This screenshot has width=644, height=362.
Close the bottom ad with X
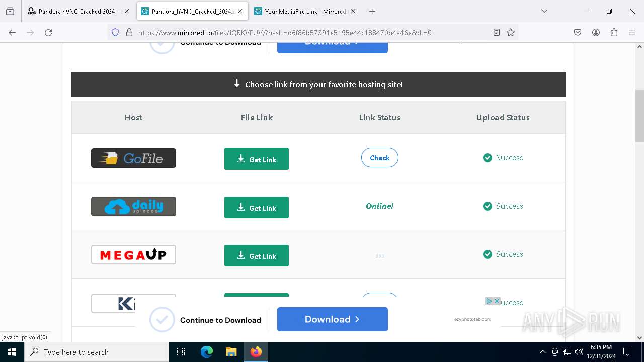point(497,301)
